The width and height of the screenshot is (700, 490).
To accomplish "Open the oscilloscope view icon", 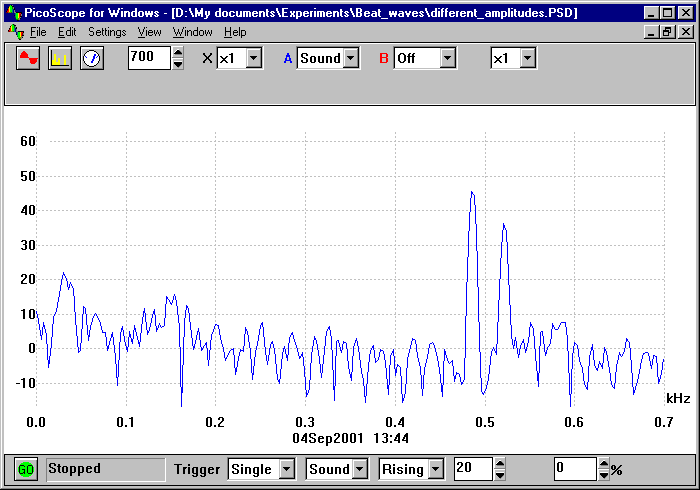I will tap(28, 58).
